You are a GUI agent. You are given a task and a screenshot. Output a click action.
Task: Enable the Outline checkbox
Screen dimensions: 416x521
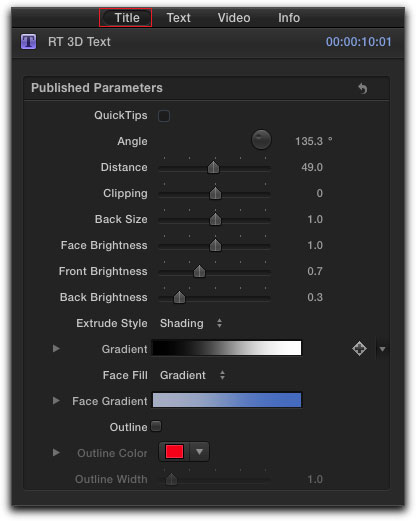pyautogui.click(x=156, y=426)
